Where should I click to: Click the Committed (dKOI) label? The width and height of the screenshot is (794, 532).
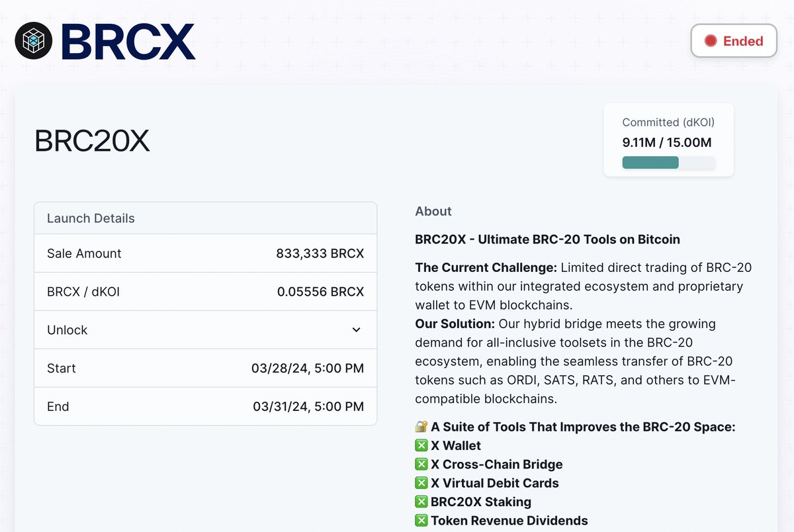[668, 122]
